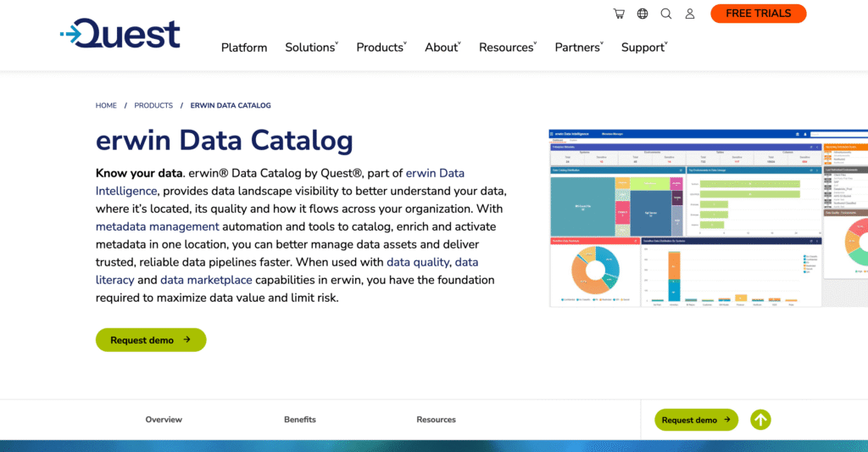Expand the Products dropdown
Viewport: 868px width, 452px height.
point(381,47)
